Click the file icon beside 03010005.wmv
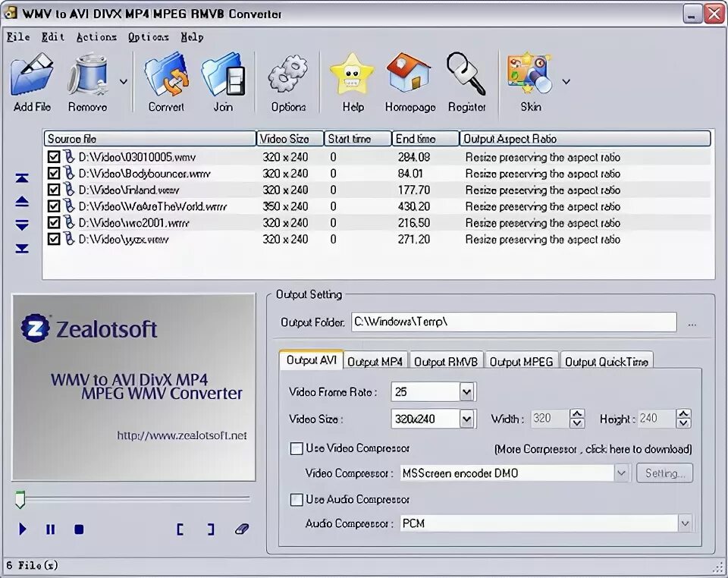The height and width of the screenshot is (578, 728). 69,156
